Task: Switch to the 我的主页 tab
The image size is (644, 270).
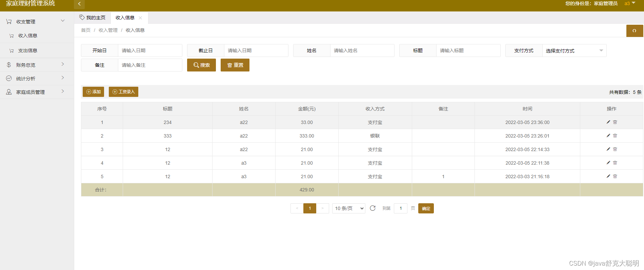Action: 93,18
